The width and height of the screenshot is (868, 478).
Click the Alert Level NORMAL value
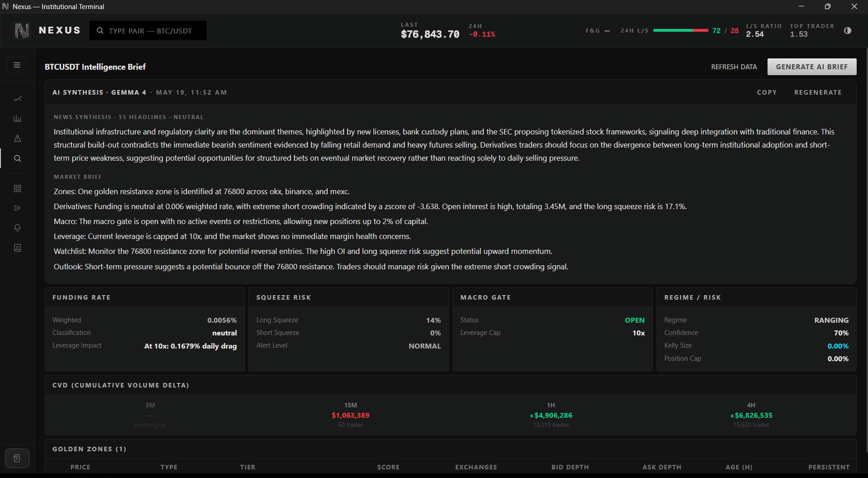[424, 346]
